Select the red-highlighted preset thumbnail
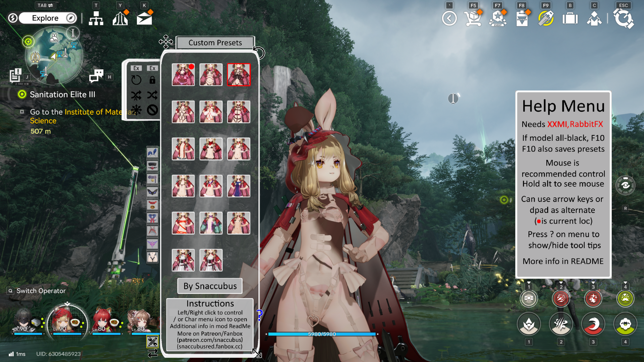The width and height of the screenshot is (644, 362). pos(239,75)
